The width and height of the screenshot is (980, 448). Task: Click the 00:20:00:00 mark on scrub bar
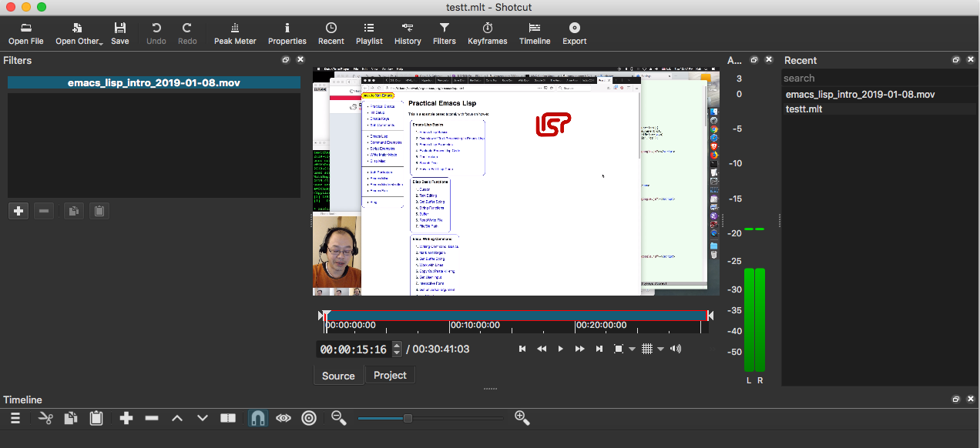click(x=601, y=326)
